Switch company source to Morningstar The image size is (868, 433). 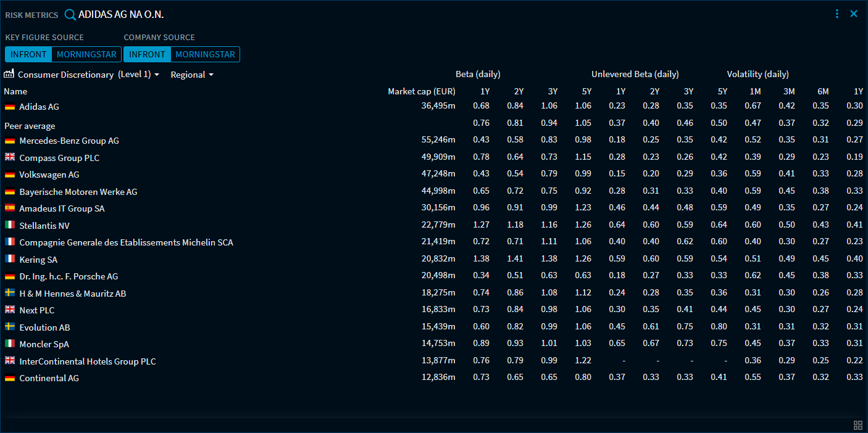coord(205,54)
